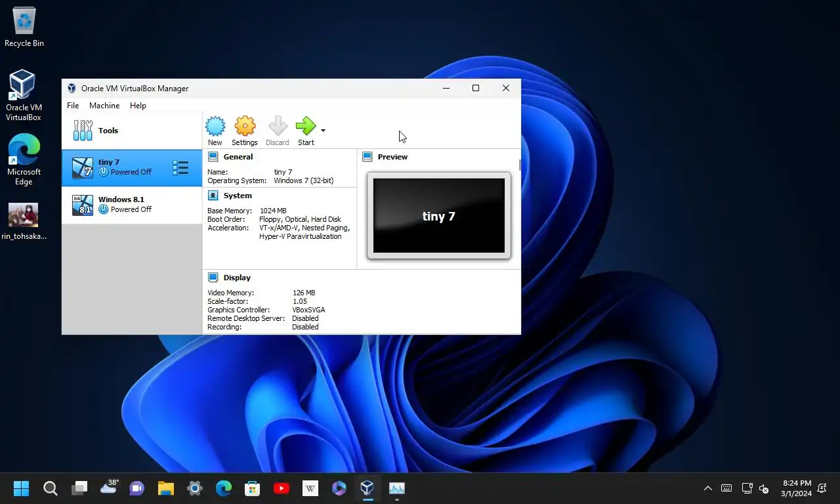Open the Help menu
840x504 pixels.
pos(138,106)
